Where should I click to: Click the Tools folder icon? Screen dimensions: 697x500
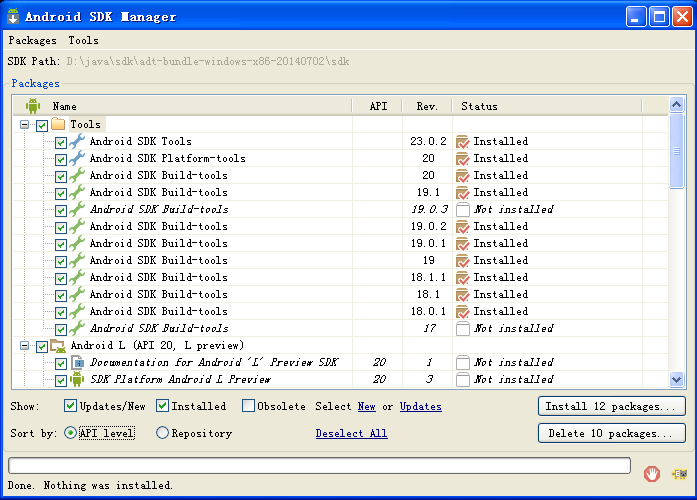(58, 124)
